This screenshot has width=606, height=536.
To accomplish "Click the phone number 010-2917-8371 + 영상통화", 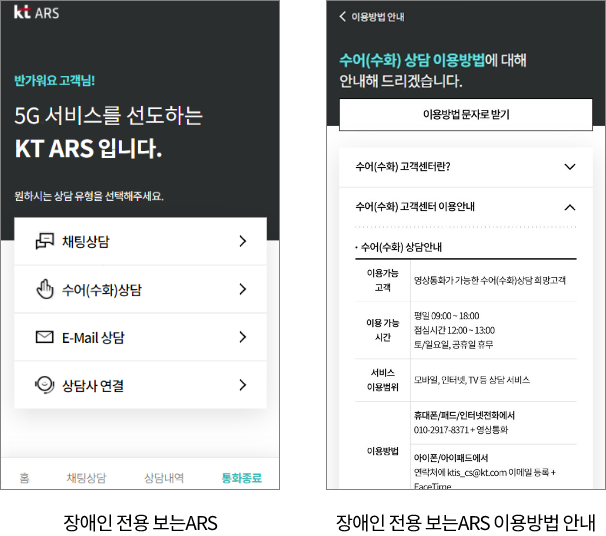I will pos(461,430).
